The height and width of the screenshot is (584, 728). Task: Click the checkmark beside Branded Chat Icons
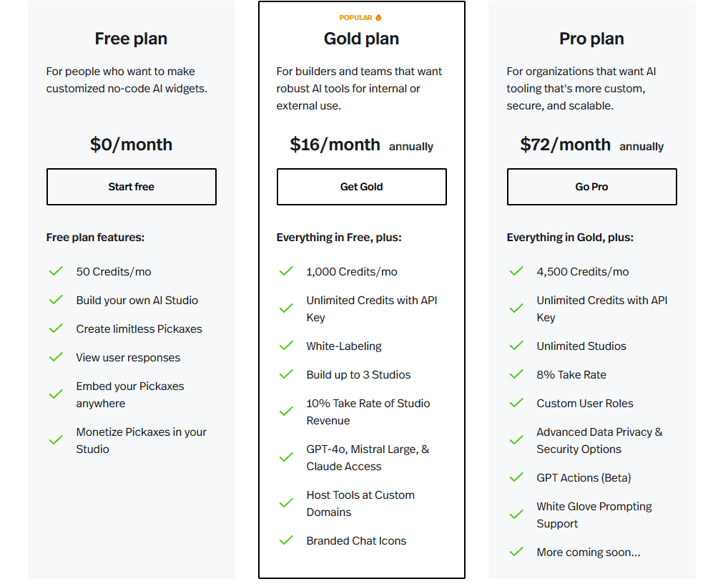286,540
